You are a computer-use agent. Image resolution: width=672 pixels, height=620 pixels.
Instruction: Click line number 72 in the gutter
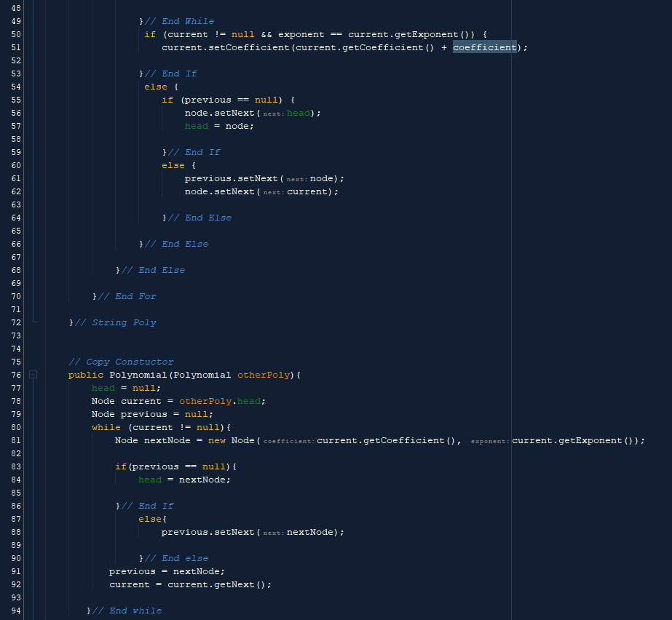16,322
